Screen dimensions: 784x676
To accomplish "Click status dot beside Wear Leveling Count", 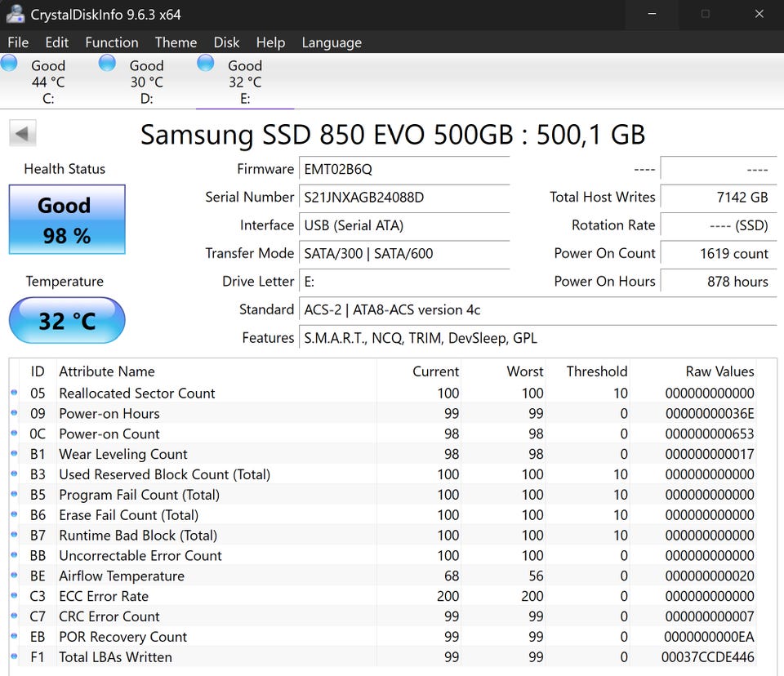I will click(14, 454).
